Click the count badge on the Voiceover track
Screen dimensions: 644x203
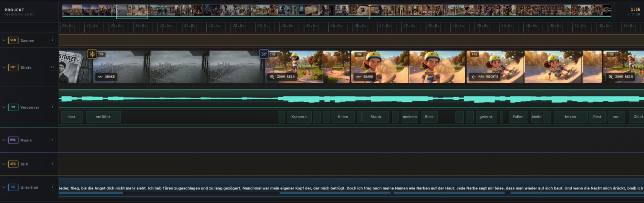click(53, 107)
